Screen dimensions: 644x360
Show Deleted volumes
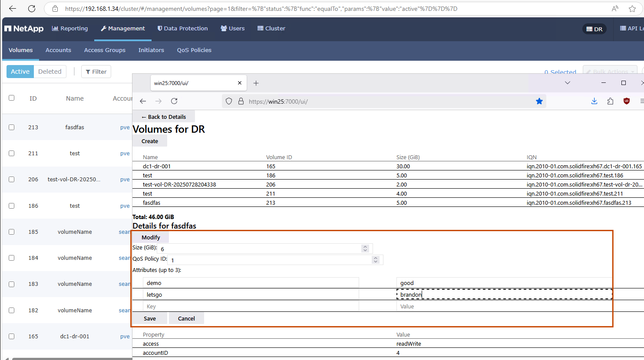50,72
